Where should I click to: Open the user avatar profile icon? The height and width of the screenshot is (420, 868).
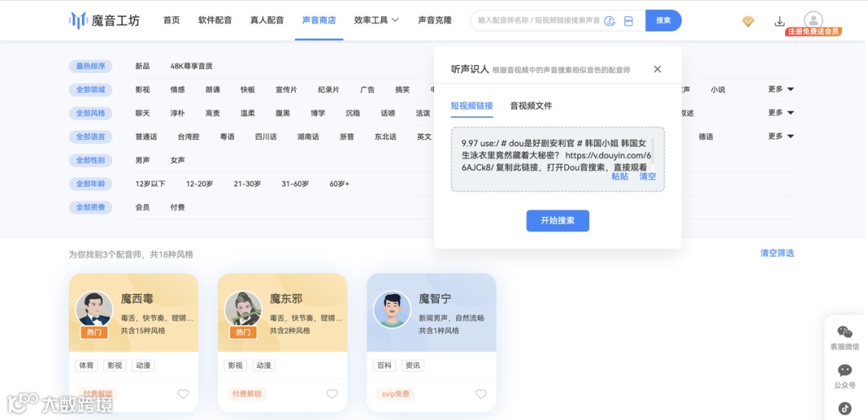pyautogui.click(x=813, y=20)
